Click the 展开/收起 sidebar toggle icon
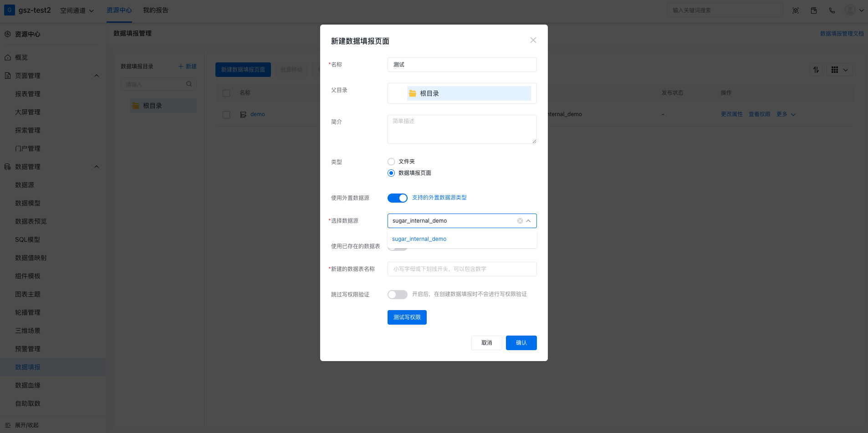 [x=7, y=425]
